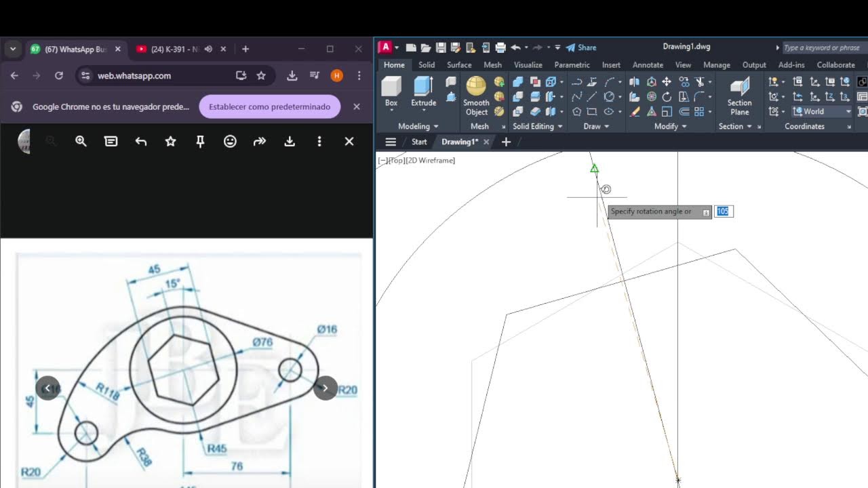
Task: Click the Top view label
Action: (x=397, y=161)
